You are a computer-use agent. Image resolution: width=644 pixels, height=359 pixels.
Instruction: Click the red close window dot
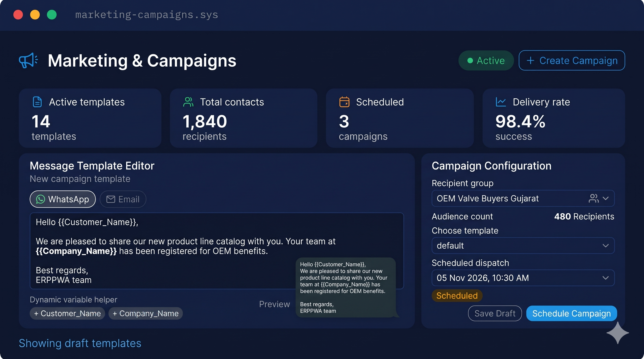(18, 14)
